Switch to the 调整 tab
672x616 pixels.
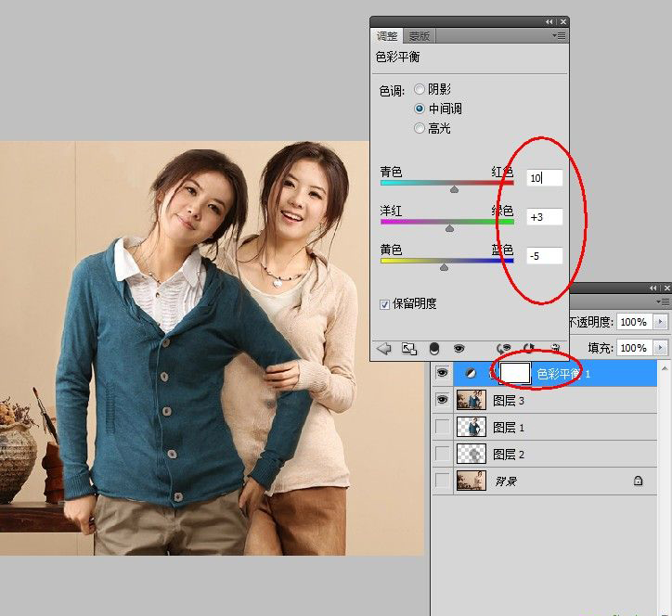click(x=386, y=35)
